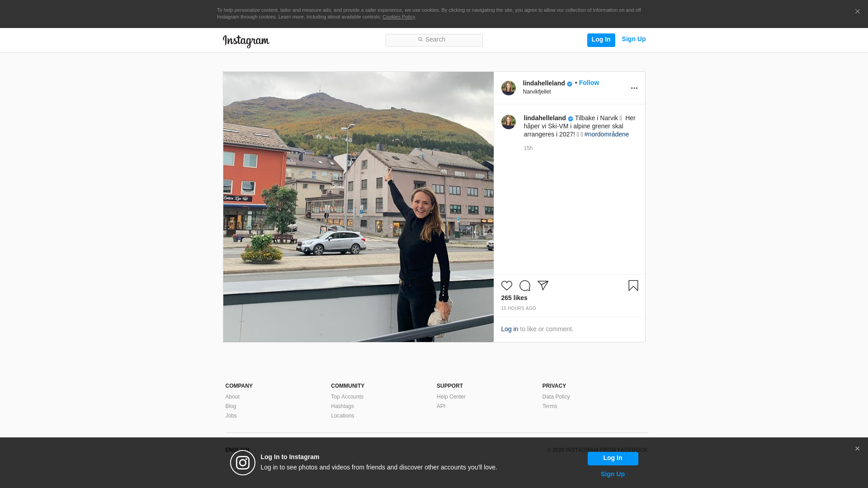Click Sign Up in bottom banner
Viewport: 868px width, 488px height.
(613, 474)
